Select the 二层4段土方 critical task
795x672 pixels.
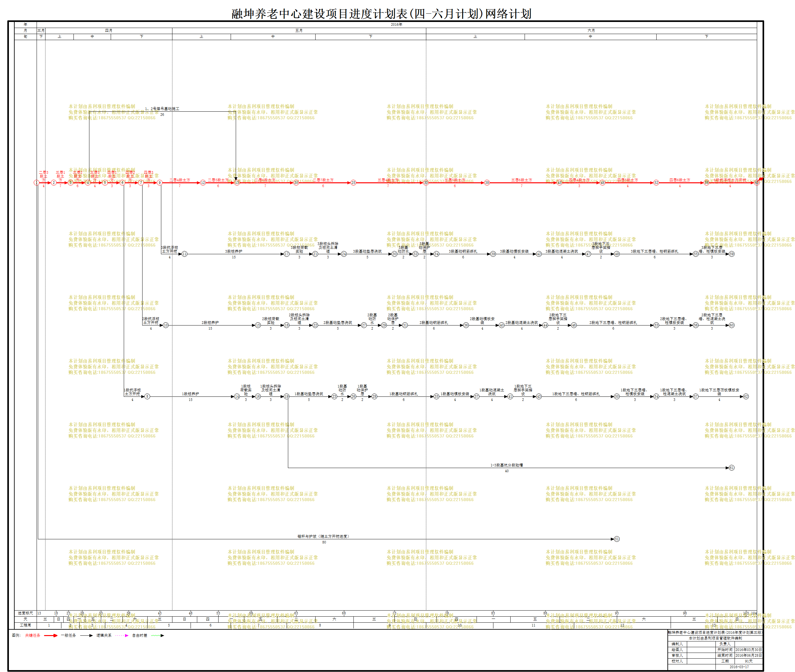pyautogui.click(x=179, y=180)
